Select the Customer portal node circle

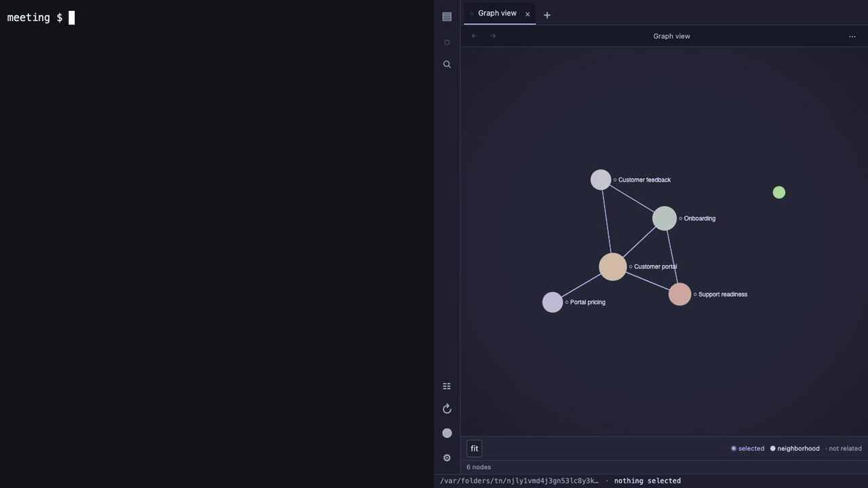click(x=613, y=267)
